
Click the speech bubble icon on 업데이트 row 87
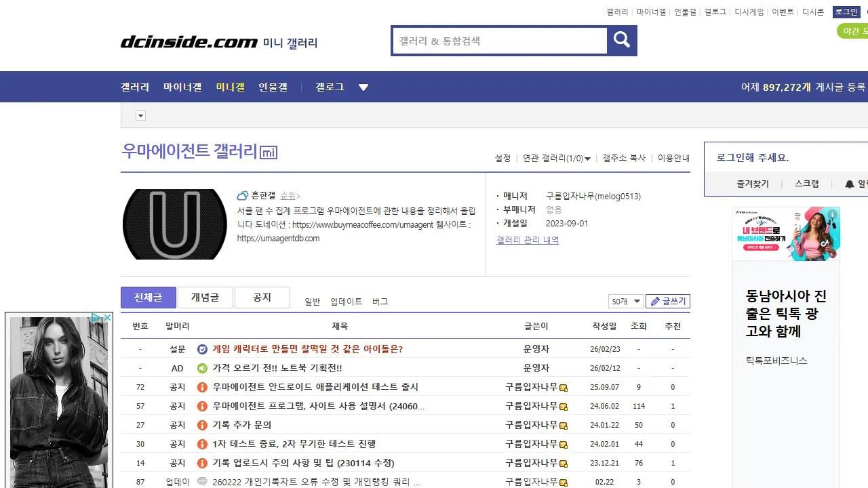pyautogui.click(x=201, y=481)
